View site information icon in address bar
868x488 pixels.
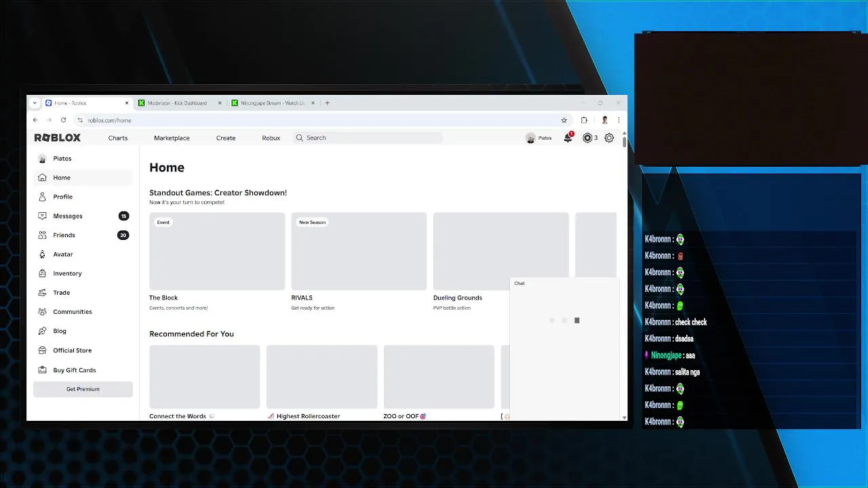click(x=80, y=120)
